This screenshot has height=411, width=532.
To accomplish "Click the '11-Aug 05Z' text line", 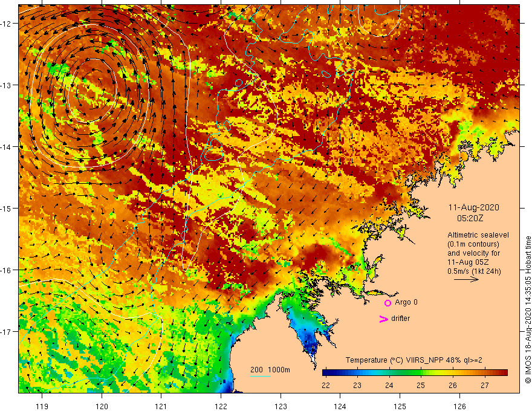I will [x=467, y=262].
